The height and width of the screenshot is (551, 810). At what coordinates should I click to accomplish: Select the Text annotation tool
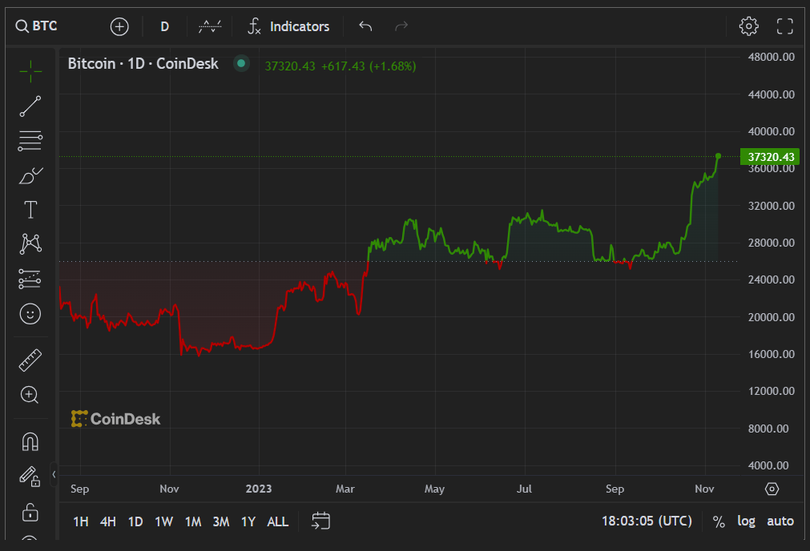tap(30, 209)
